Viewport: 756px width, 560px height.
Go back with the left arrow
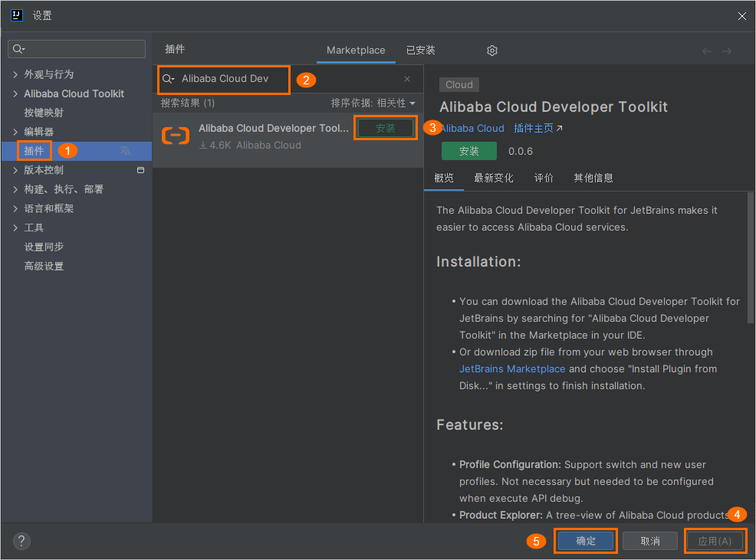pyautogui.click(x=707, y=51)
